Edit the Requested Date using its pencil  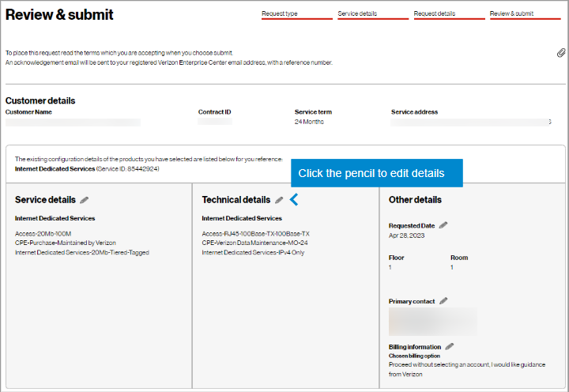tap(443, 225)
